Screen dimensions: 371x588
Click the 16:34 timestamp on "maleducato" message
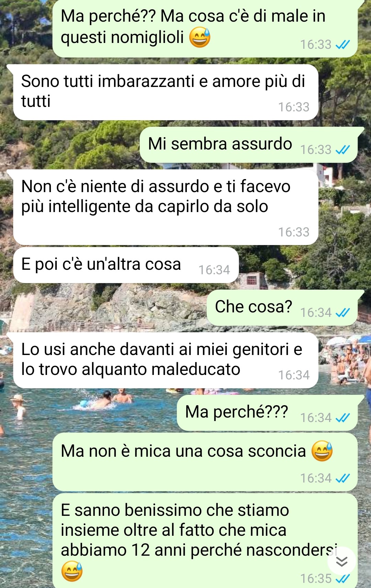294,375
